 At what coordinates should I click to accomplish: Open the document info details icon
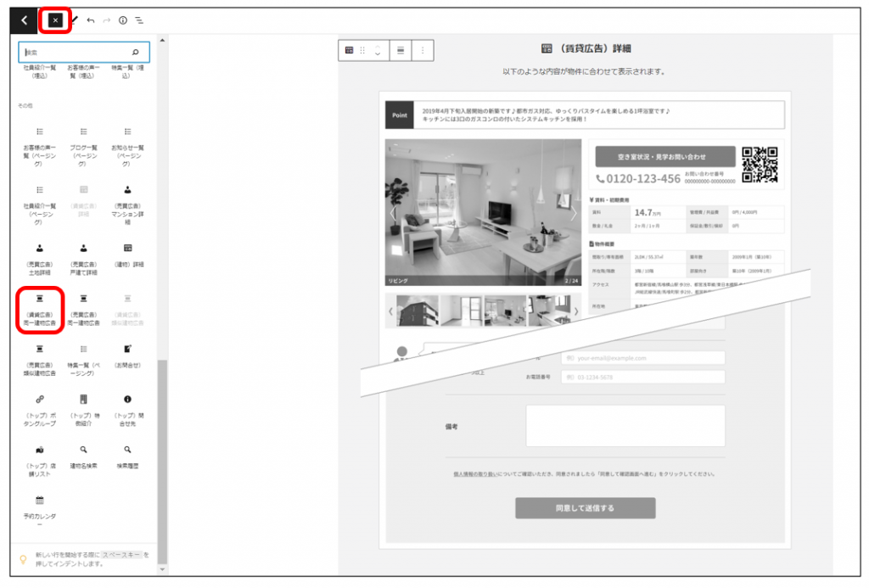(123, 20)
